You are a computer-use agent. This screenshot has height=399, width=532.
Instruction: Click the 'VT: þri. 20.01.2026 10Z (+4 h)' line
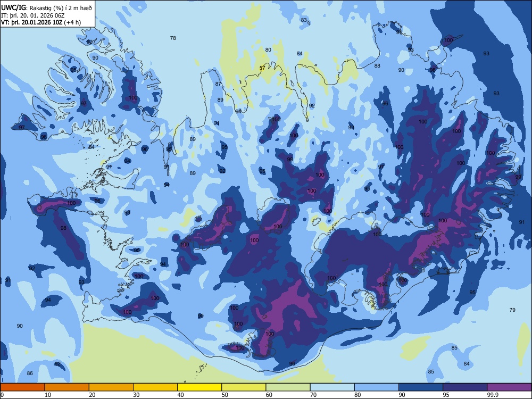[41, 22]
